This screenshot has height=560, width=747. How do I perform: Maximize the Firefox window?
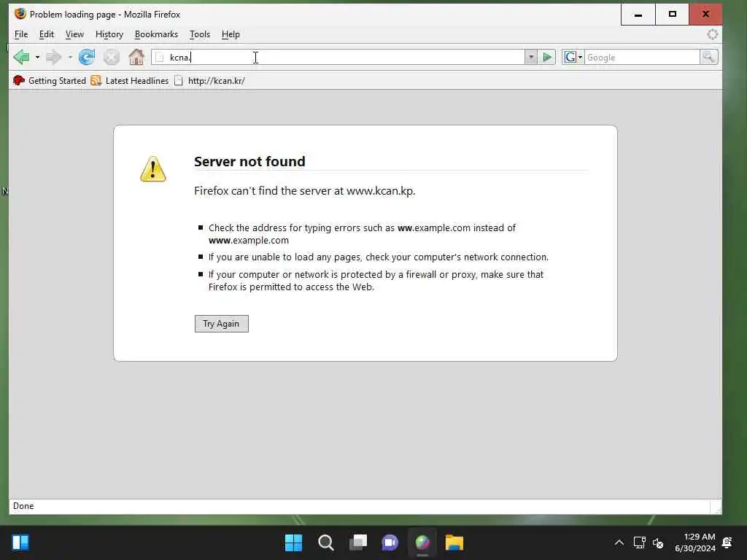(672, 15)
